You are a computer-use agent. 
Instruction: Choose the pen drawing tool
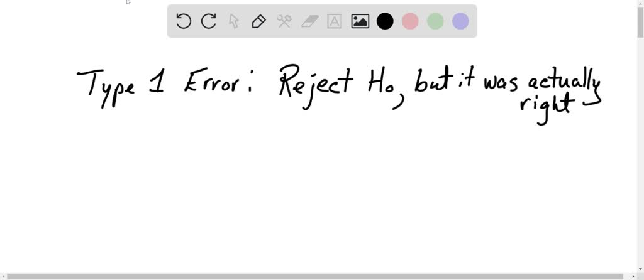click(x=258, y=21)
